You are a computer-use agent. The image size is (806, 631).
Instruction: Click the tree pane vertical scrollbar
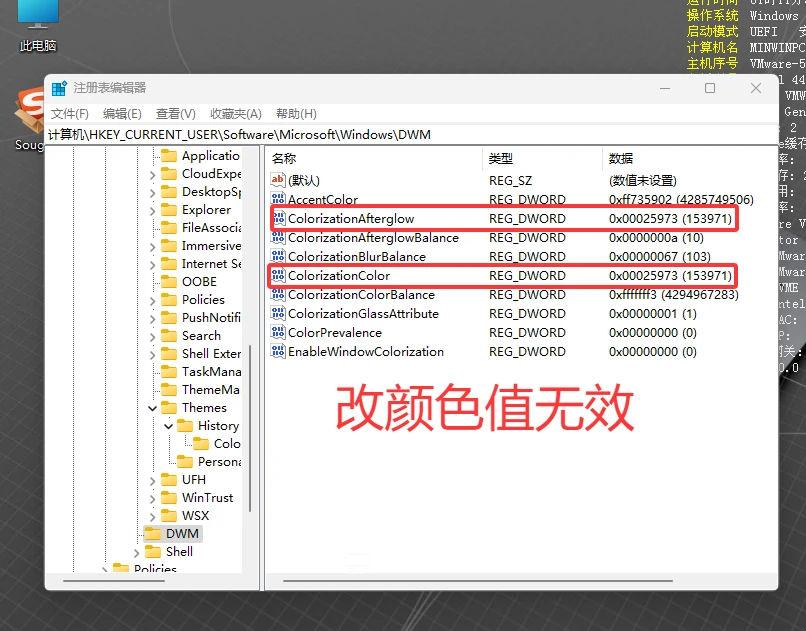[x=250, y=429]
